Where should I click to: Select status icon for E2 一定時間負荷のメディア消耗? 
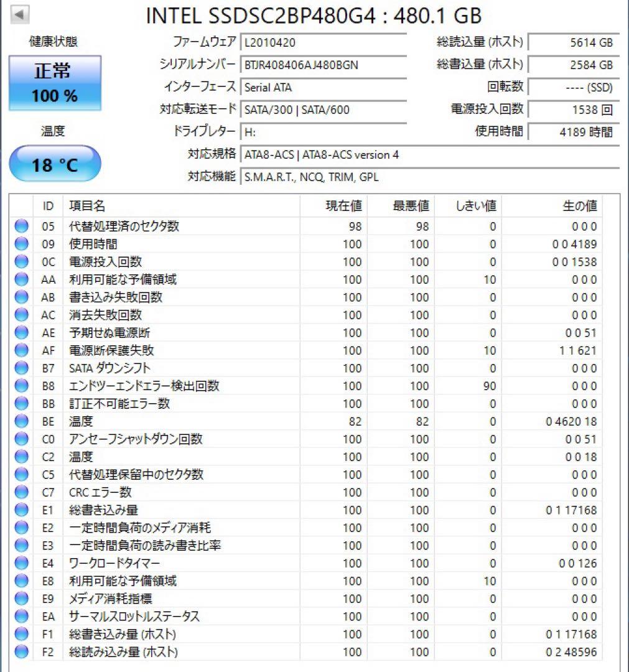click(x=21, y=528)
